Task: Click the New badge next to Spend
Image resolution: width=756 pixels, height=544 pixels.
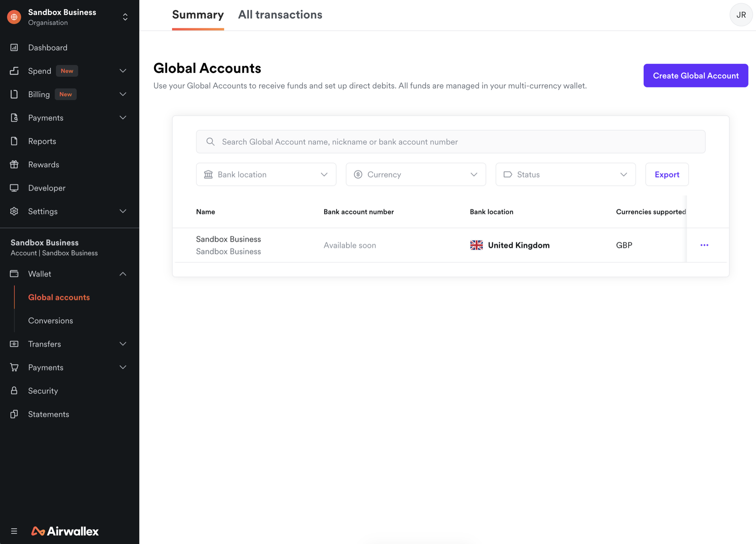Action: pos(67,71)
